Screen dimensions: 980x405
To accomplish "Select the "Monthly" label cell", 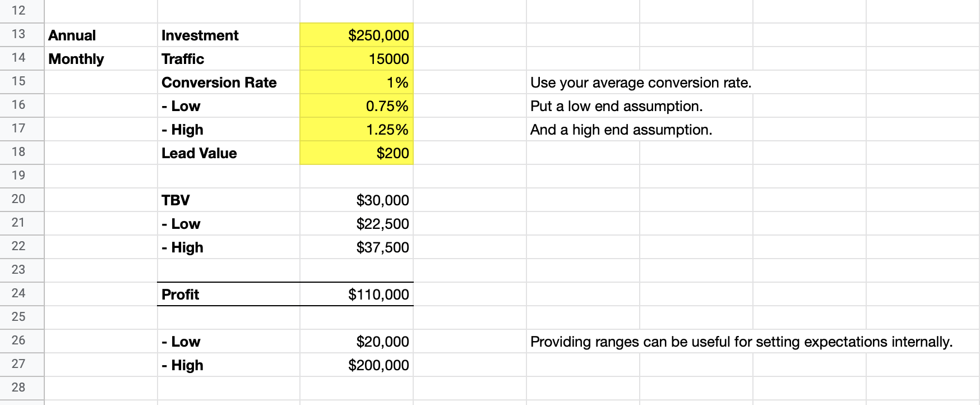I will (x=76, y=59).
